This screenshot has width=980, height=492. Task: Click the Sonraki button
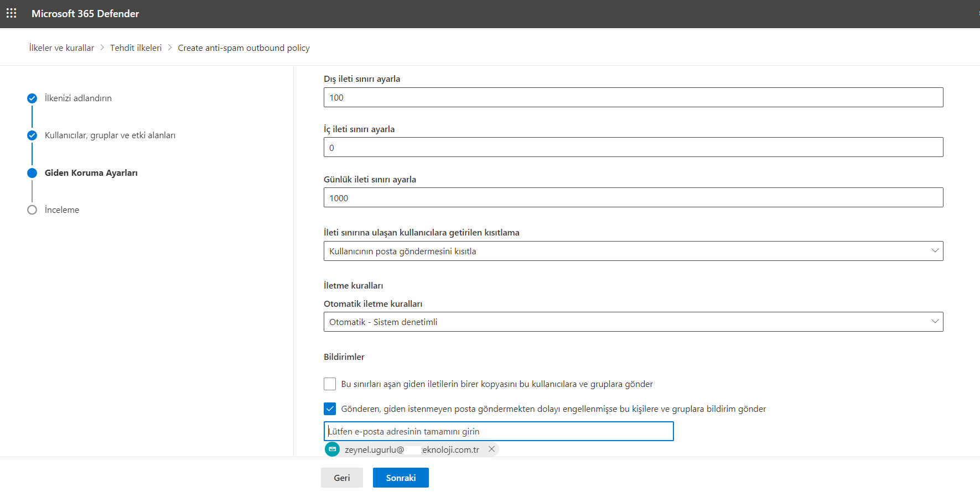401,478
